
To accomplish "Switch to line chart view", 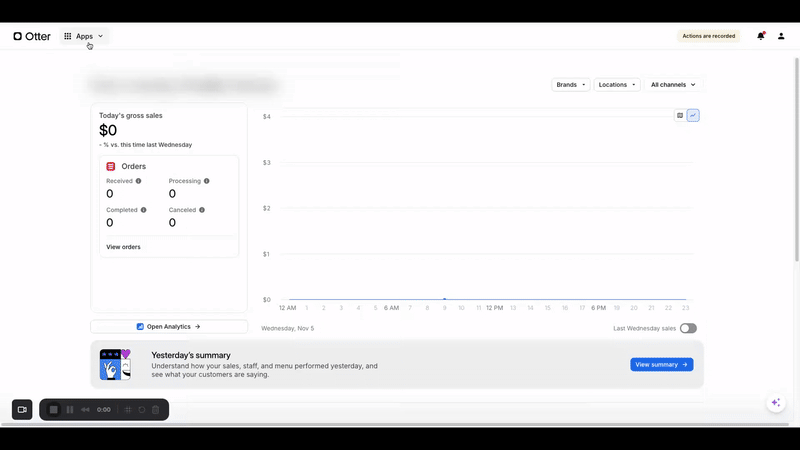I will click(693, 115).
